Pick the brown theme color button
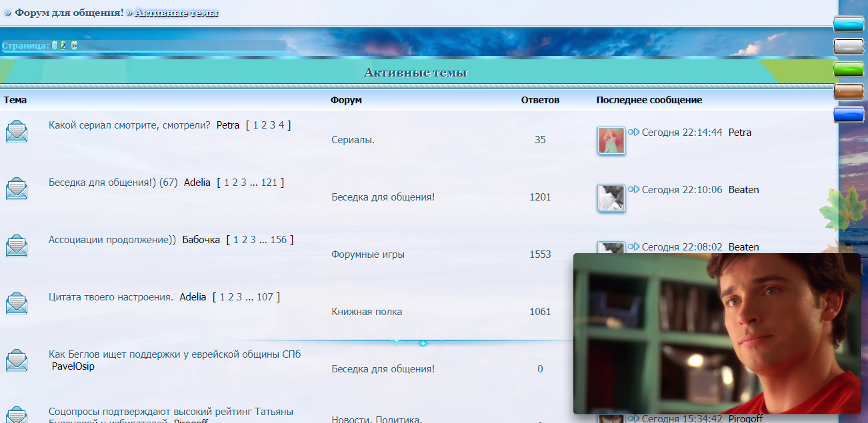The image size is (868, 423). click(x=849, y=92)
